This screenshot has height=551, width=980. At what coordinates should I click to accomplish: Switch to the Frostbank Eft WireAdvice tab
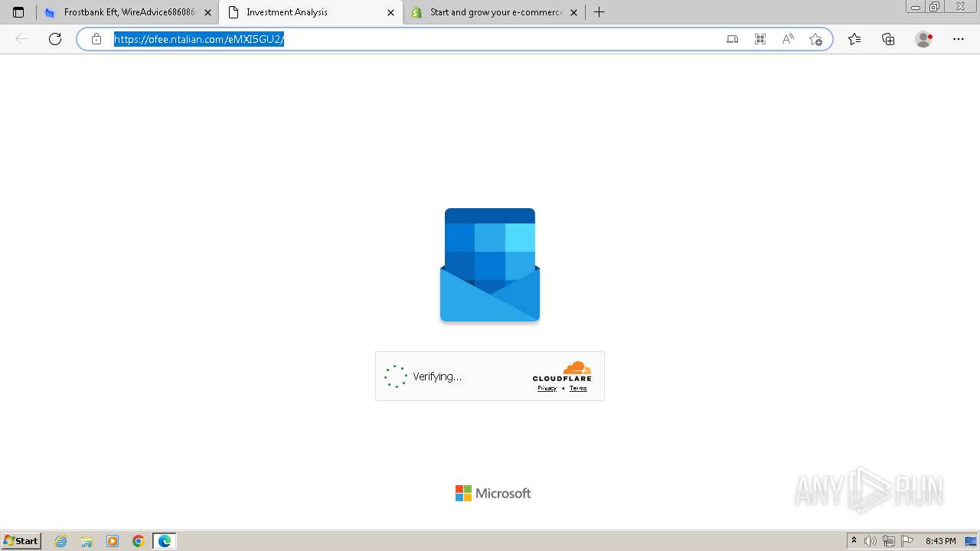pyautogui.click(x=128, y=12)
